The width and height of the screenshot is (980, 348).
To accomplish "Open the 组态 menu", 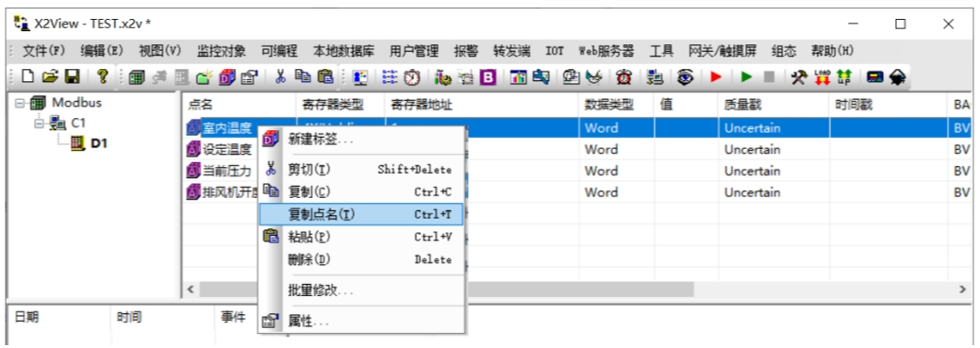I will (x=784, y=51).
